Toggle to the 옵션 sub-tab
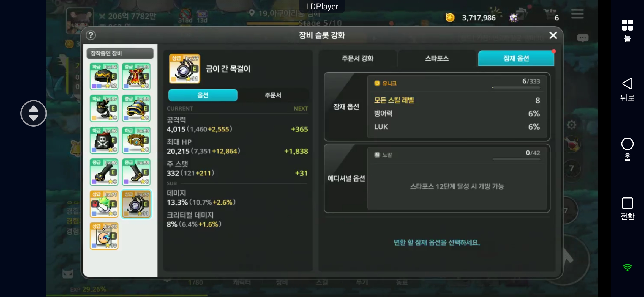 [203, 95]
